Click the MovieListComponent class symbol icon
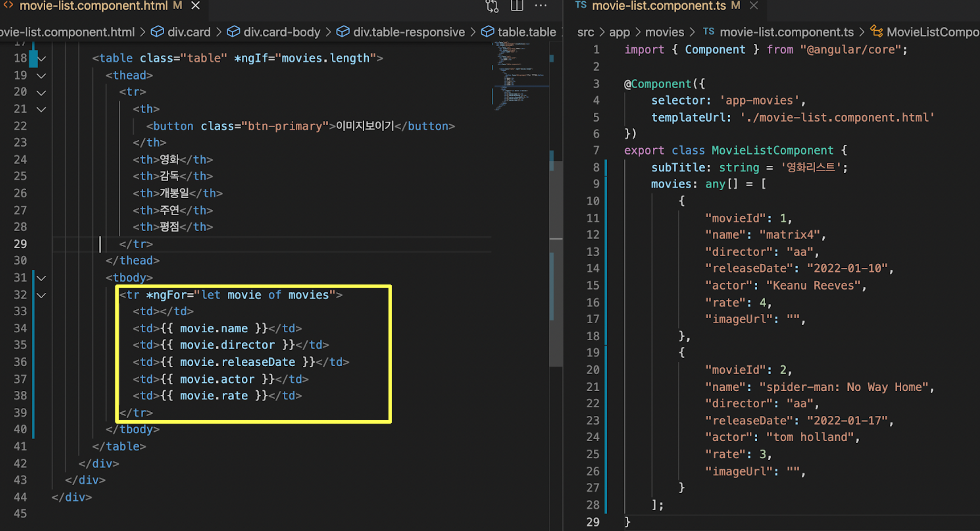The image size is (980, 531). click(x=877, y=32)
